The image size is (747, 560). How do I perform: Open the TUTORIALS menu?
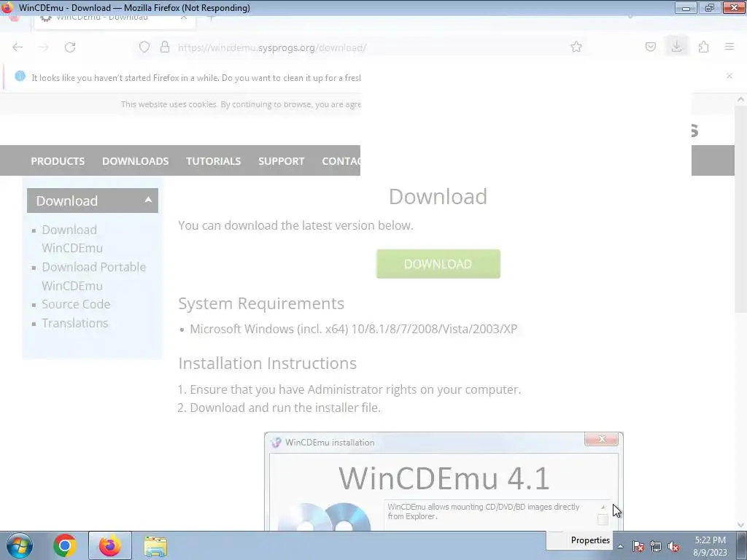214,161
